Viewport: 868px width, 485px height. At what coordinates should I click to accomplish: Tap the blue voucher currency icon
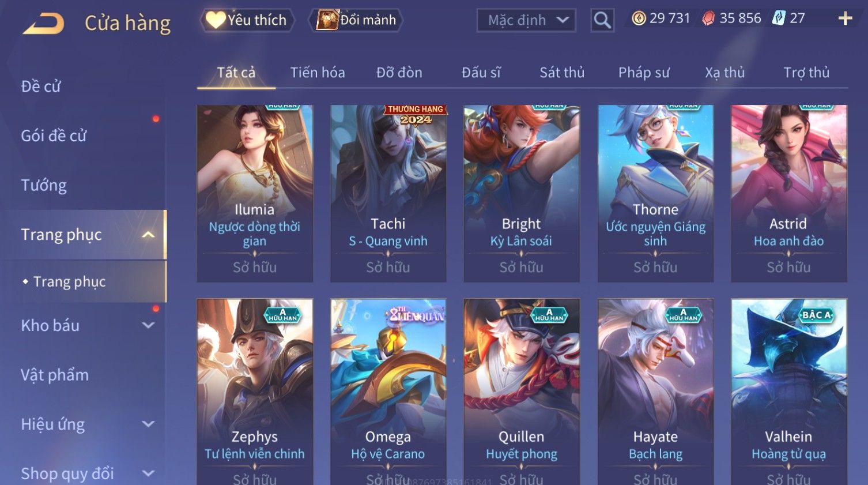[x=779, y=18]
